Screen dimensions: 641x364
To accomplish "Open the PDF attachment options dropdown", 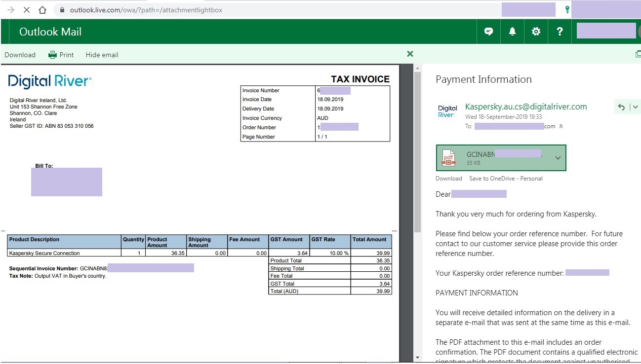I will tap(558, 158).
